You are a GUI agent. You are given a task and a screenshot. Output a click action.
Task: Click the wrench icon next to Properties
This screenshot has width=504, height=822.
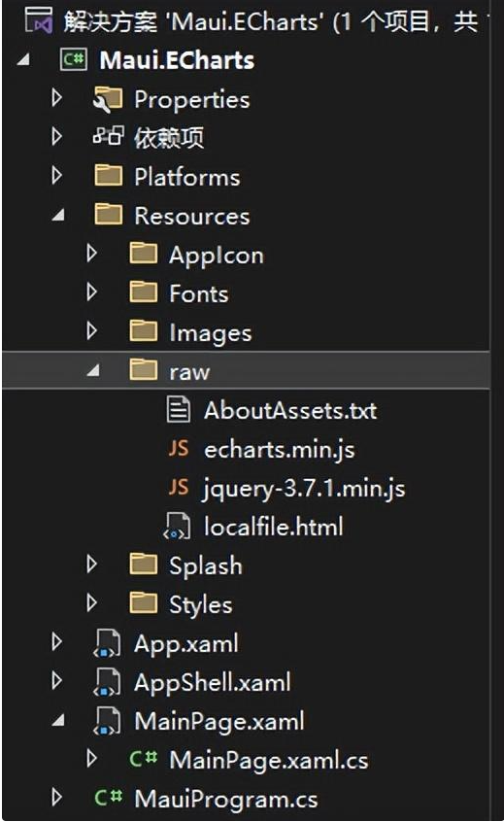pos(107,100)
